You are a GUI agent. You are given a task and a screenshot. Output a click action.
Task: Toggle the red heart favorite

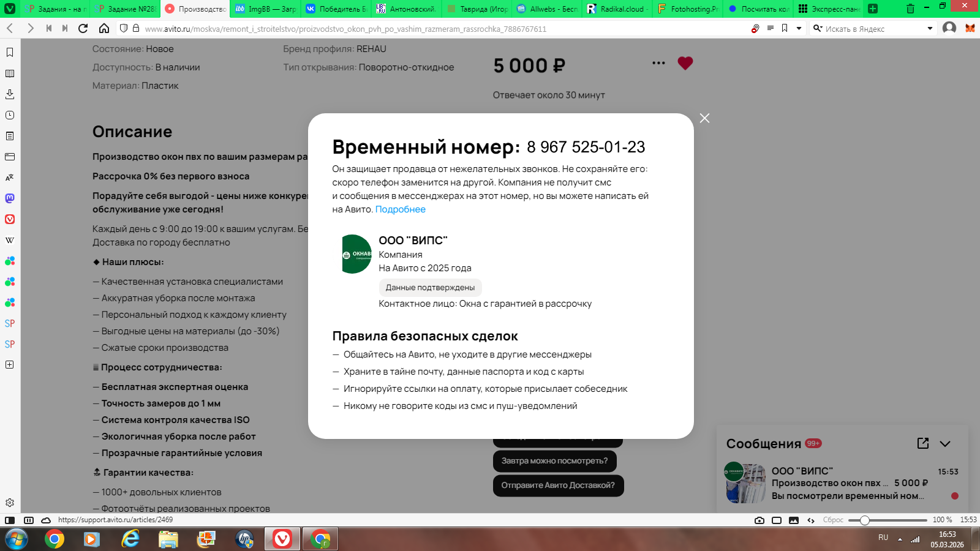pos(685,63)
